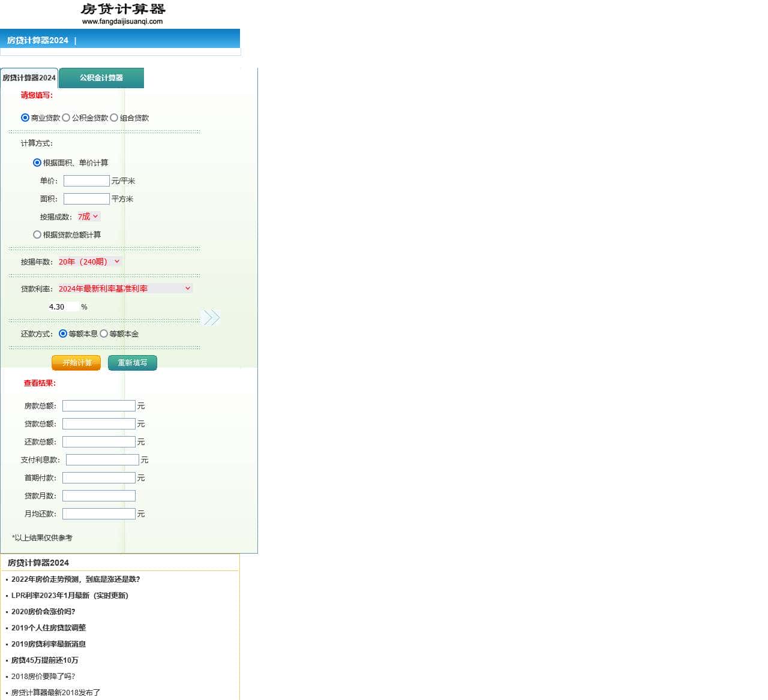Select 等额本金 repayment option
This screenshot has width=768, height=700.
(x=104, y=334)
